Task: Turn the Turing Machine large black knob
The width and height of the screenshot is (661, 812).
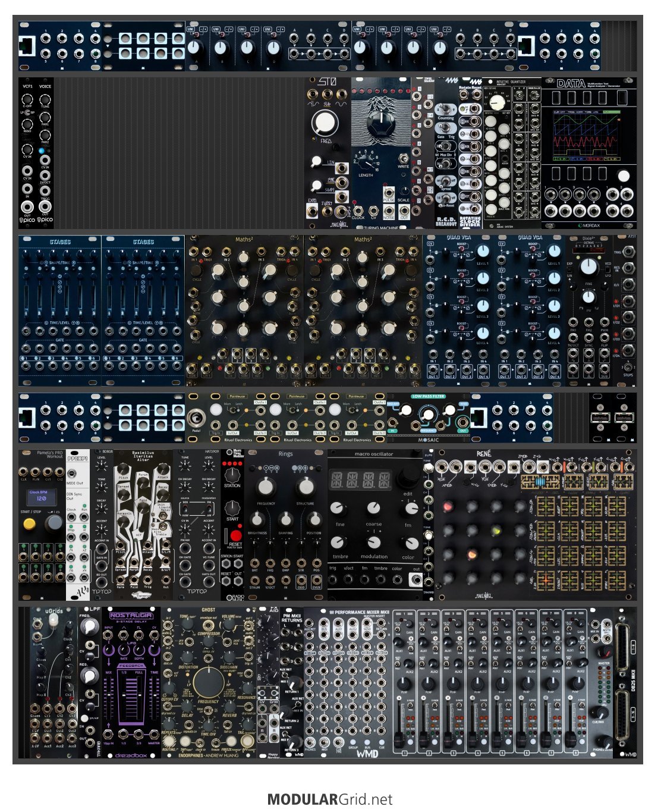Action: point(380,123)
